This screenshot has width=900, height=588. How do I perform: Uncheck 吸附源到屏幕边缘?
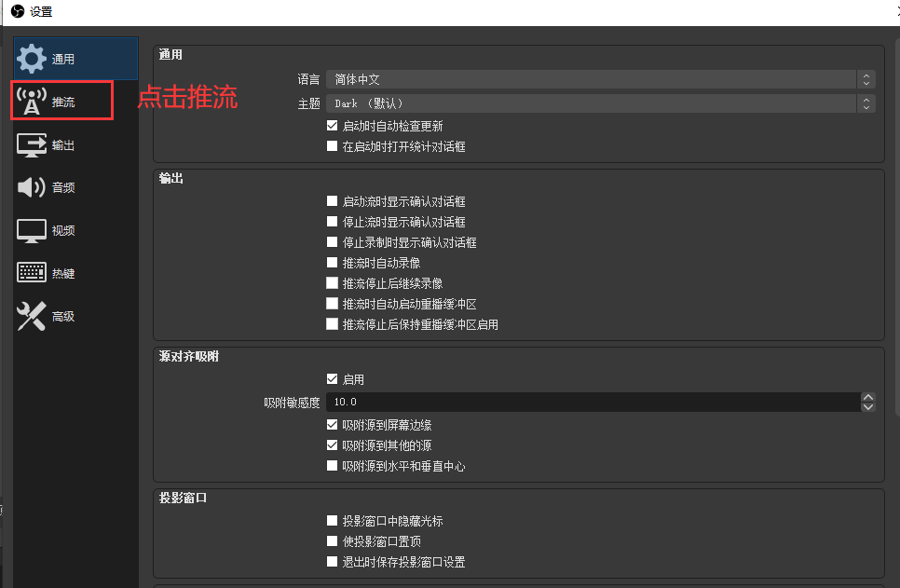332,425
